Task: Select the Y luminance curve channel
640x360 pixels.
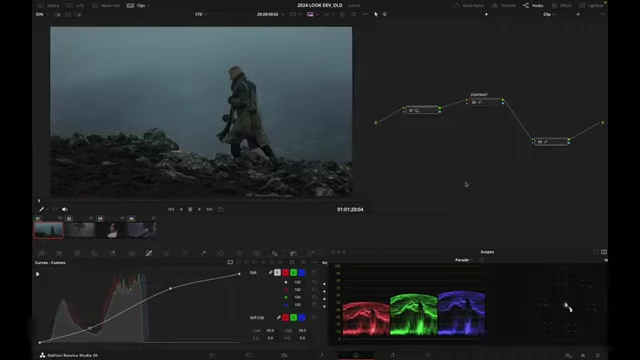Action: point(278,272)
